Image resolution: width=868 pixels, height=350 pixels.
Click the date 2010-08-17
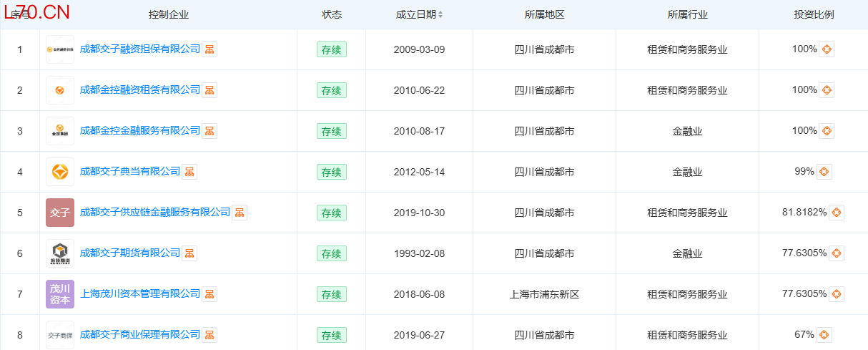[x=419, y=131]
